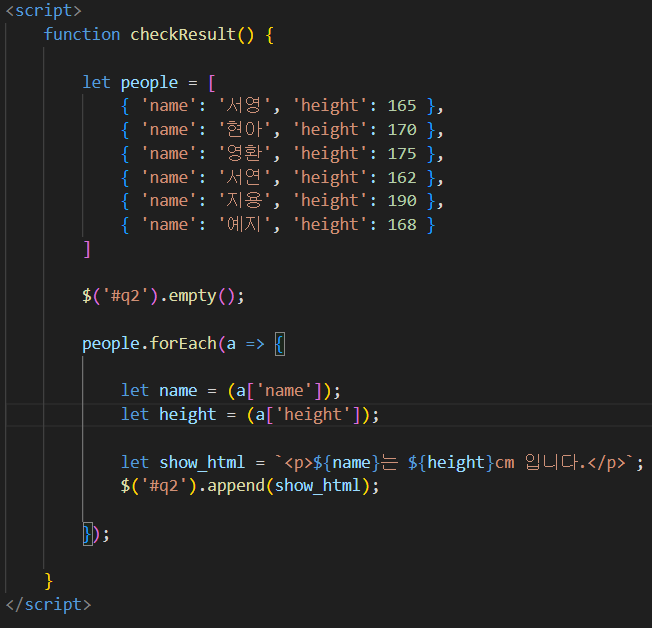Click the 'forEach' method name
This screenshot has width=652, height=628.
[183, 344]
